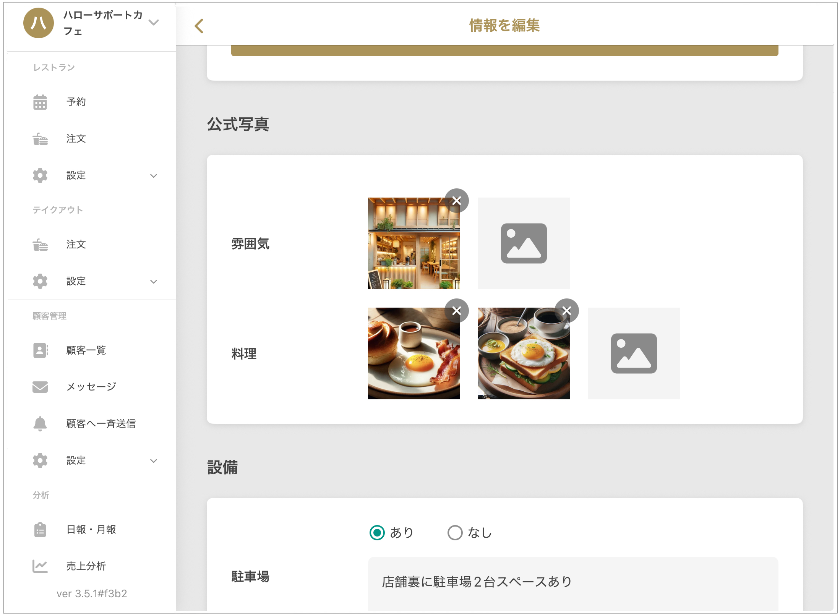
Task: Open the egg toast sandwich thumbnail
Action: (x=524, y=353)
